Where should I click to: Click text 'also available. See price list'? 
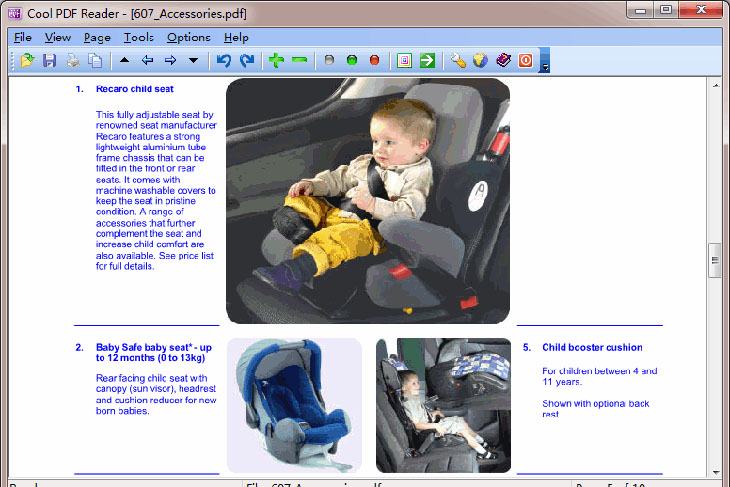pos(155,256)
